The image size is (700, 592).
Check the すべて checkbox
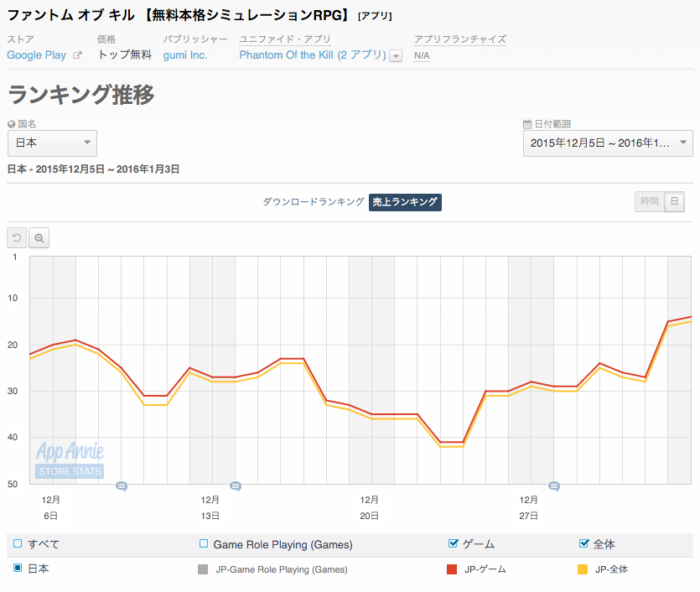(18, 543)
